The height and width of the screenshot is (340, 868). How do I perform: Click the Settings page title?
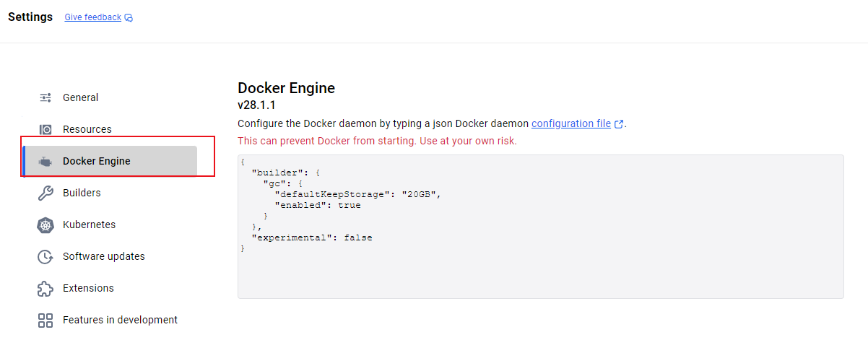click(x=30, y=17)
